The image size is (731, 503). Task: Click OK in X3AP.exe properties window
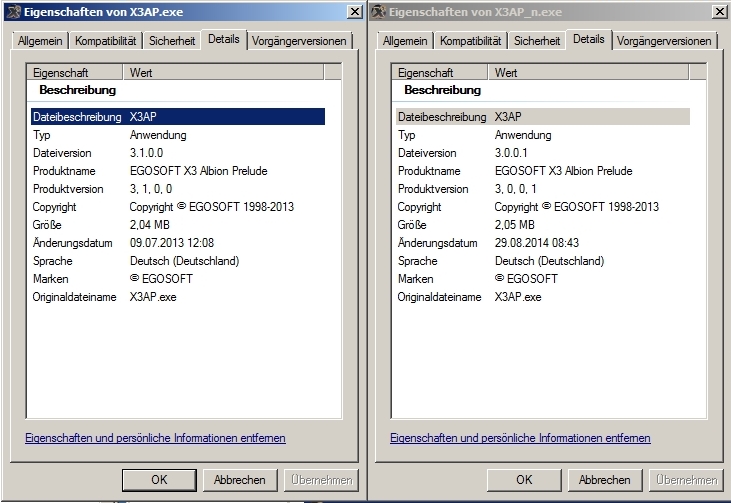tap(159, 480)
